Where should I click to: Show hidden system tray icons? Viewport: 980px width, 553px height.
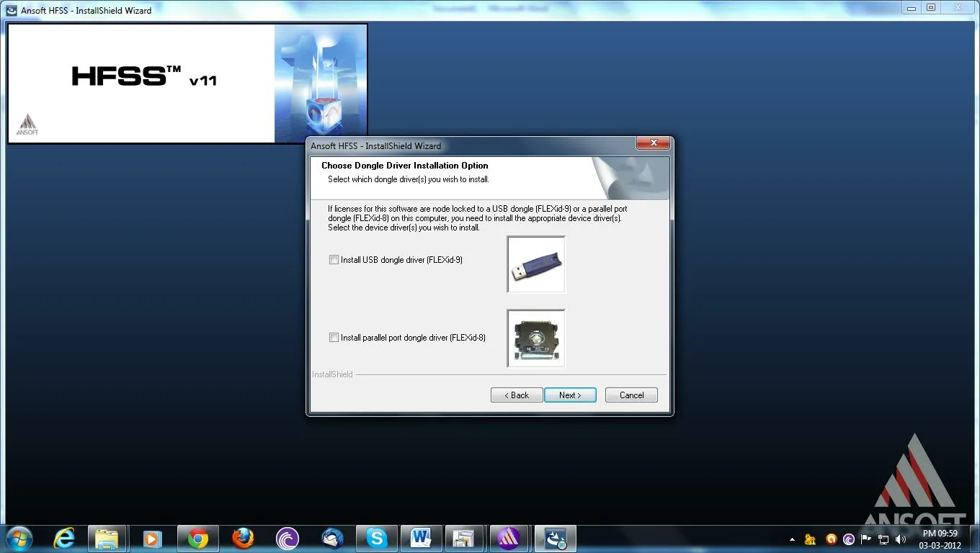[793, 539]
